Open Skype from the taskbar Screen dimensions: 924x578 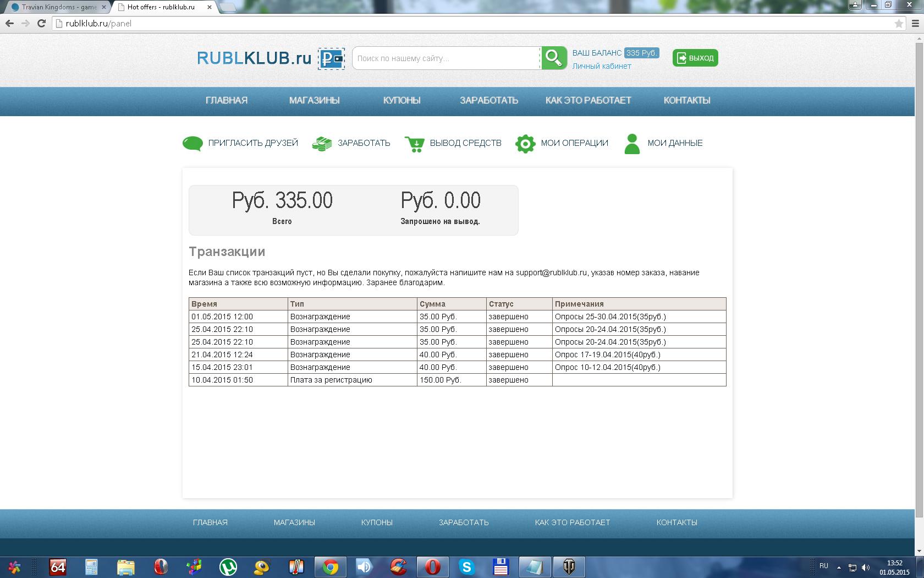pyautogui.click(x=467, y=566)
